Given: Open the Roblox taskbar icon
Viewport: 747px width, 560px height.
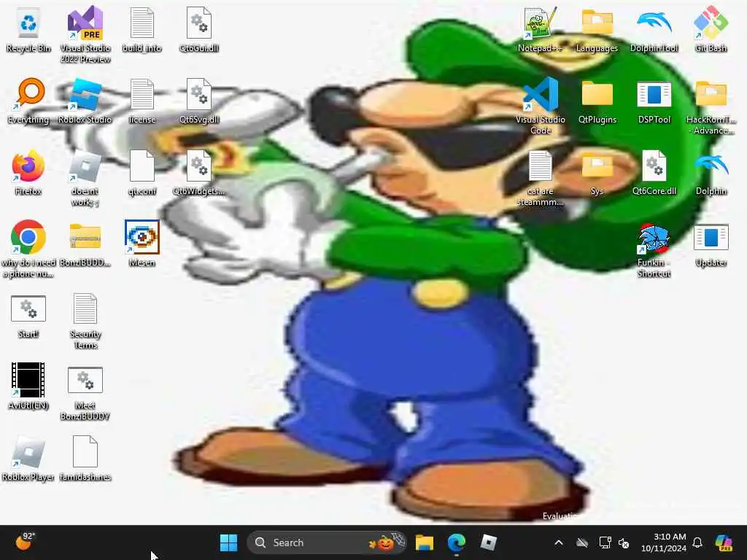Looking at the screenshot, I should click(x=488, y=542).
